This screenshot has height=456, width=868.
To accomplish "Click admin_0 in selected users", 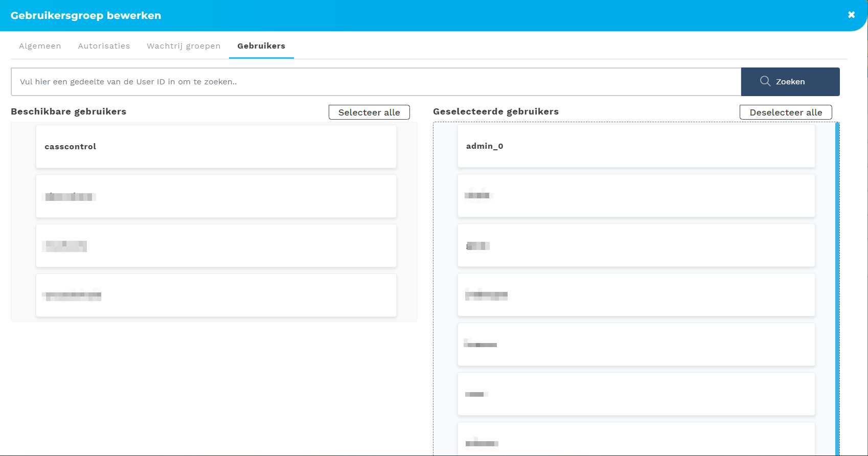I will (x=636, y=146).
